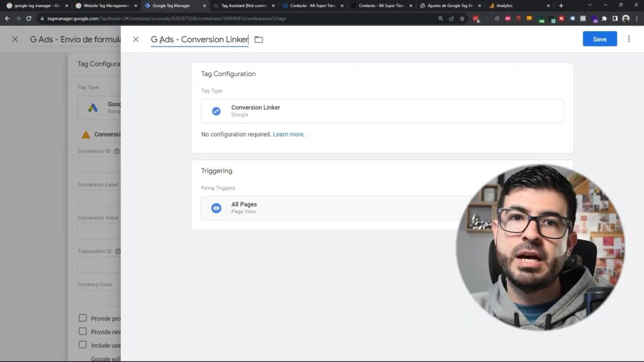
Task: Open the Chrome profile avatar
Action: coord(626,18)
